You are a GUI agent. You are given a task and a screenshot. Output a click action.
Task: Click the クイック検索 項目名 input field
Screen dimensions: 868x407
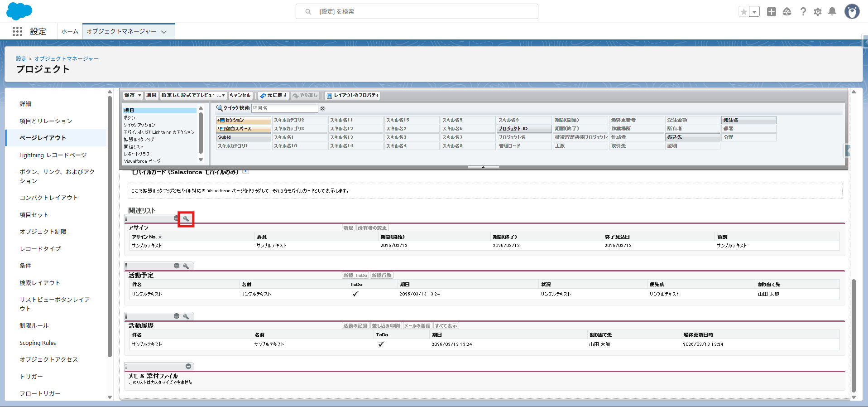click(284, 108)
